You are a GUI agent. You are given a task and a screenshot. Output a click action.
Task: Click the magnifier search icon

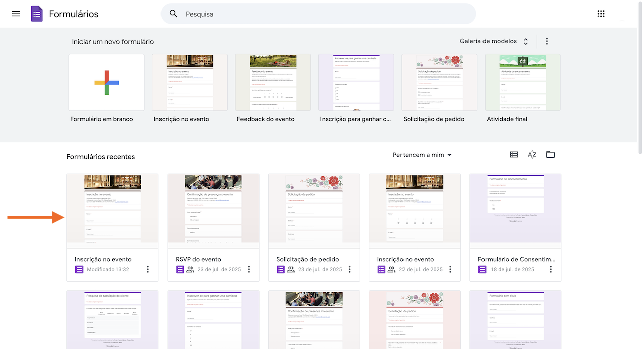pos(174,14)
